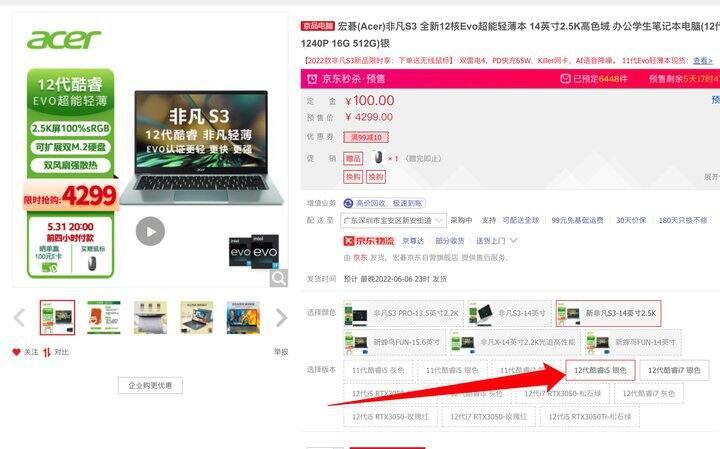This screenshot has width=720, height=449.
Task: Select version 12代i5 RTX3050-玫瑰红
Action: point(390,417)
